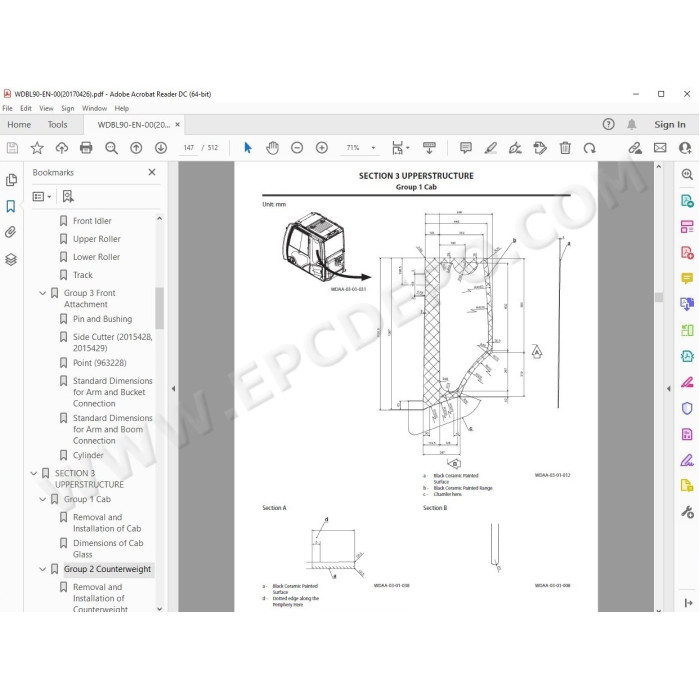Viewport: 700px width, 700px height.
Task: Share a link to the file
Action: pos(635,148)
